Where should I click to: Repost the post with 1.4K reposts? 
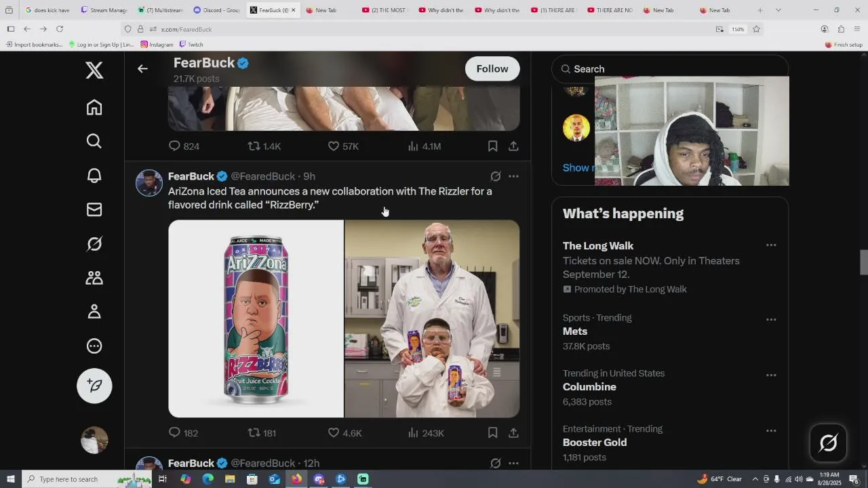click(x=264, y=146)
